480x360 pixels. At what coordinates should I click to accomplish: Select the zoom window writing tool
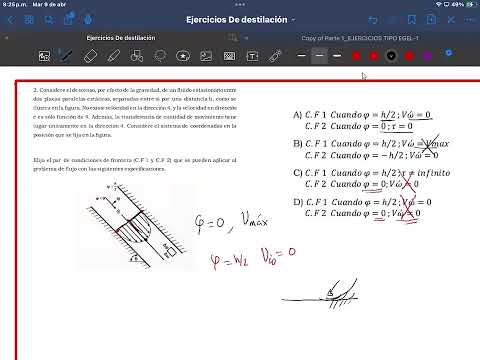pyautogui.click(x=45, y=56)
